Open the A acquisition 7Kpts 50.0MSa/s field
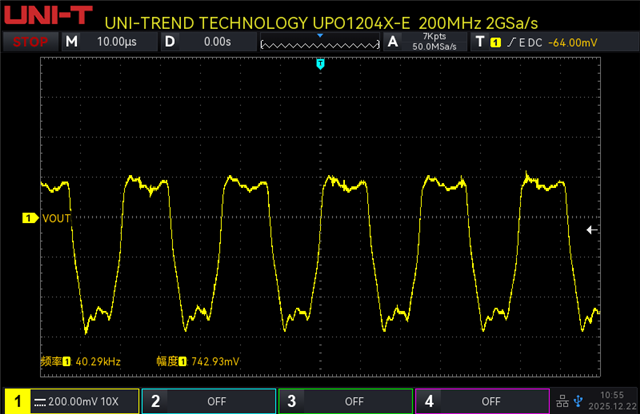This screenshot has height=414, width=640. click(425, 42)
